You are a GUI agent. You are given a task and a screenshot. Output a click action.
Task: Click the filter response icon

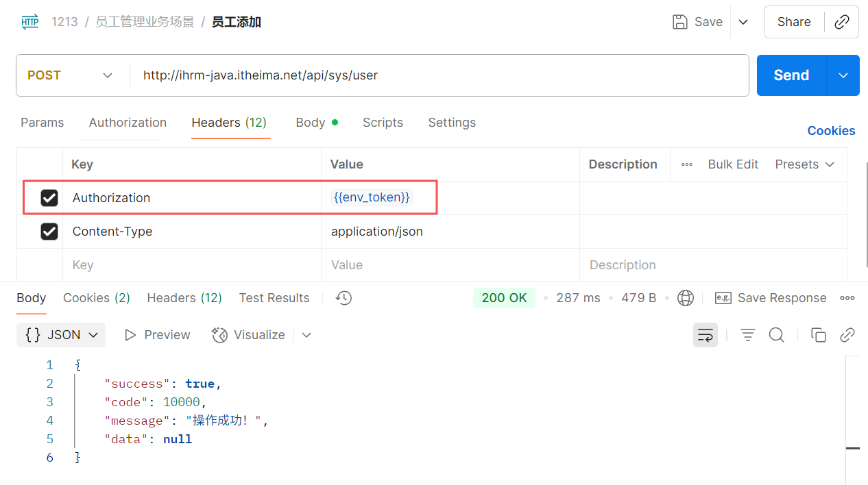(x=747, y=335)
